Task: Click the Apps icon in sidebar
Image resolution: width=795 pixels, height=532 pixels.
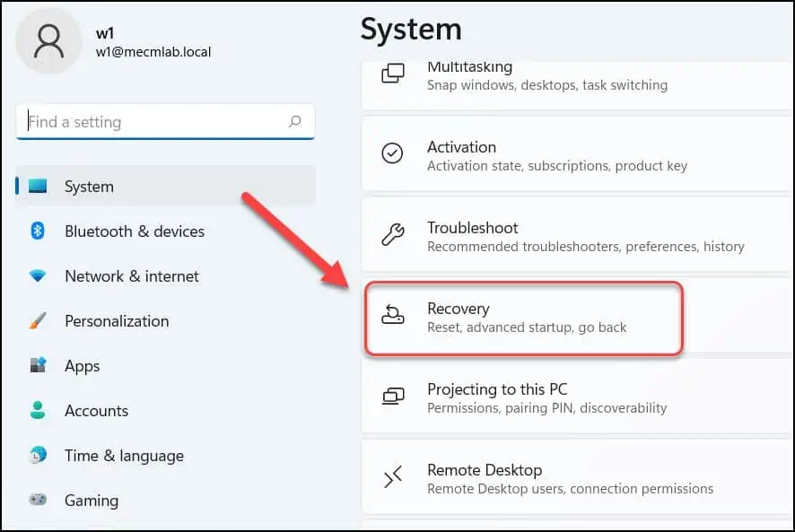Action: point(38,366)
